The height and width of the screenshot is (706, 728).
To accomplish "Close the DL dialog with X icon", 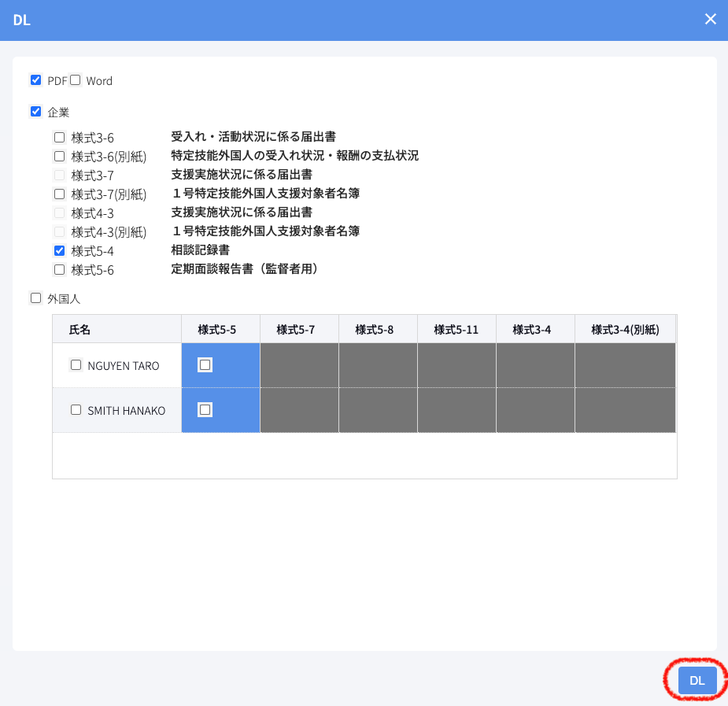I will (x=710, y=20).
